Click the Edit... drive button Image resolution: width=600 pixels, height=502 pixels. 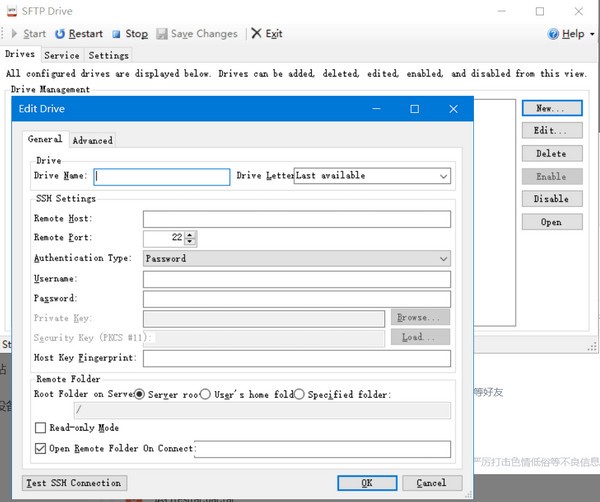[x=552, y=130]
